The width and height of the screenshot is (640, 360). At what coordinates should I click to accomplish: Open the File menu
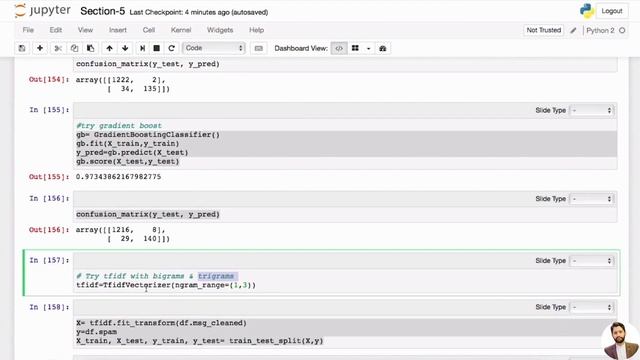(28, 30)
